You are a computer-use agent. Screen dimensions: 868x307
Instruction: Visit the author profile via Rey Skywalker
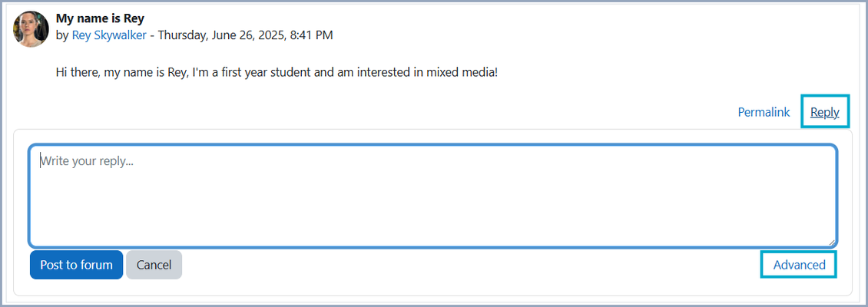click(109, 35)
